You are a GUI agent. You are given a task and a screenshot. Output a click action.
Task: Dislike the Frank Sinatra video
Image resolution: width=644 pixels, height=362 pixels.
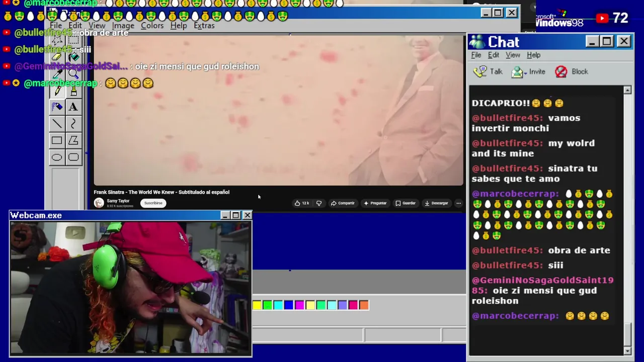click(x=318, y=203)
